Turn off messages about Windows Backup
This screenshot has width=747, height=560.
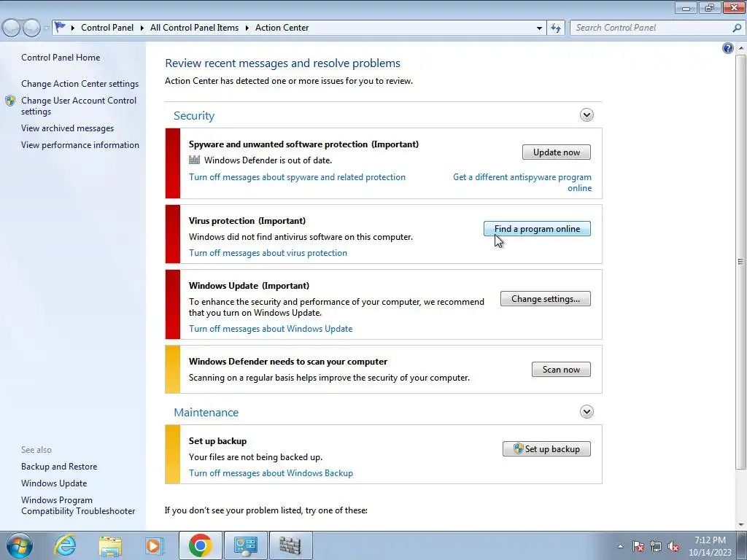pyautogui.click(x=271, y=472)
